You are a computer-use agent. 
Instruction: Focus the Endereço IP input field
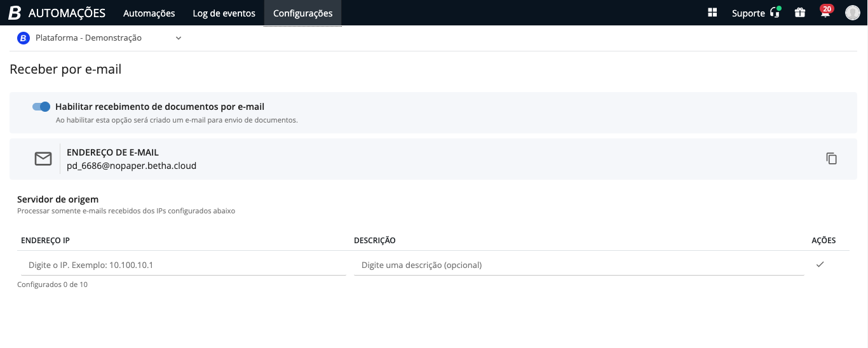[x=182, y=265]
